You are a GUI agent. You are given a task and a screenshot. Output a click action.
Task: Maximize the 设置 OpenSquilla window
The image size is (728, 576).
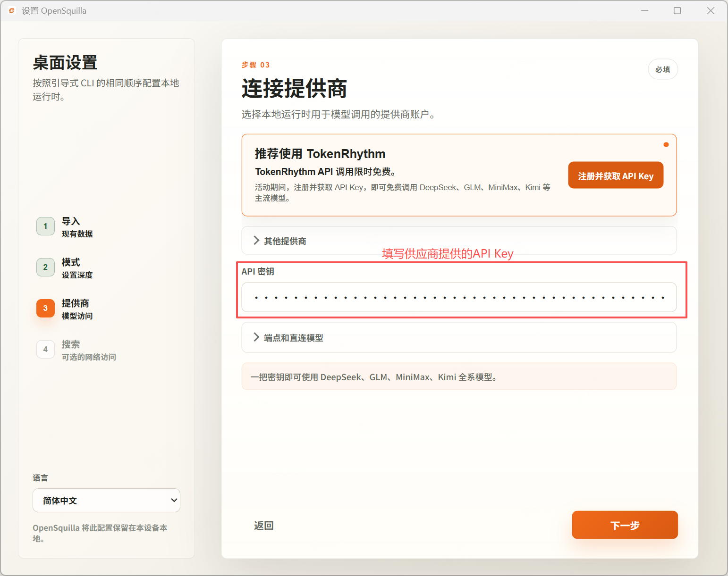click(x=677, y=10)
